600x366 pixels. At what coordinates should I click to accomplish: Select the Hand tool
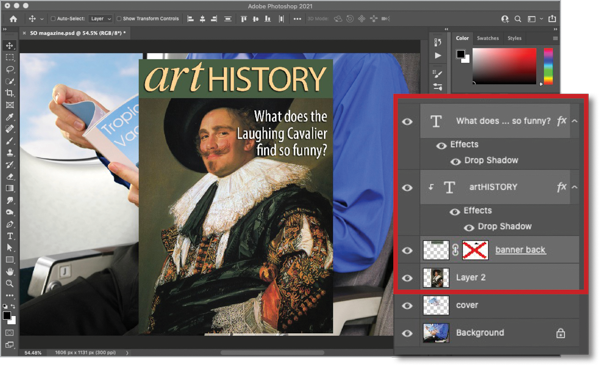(x=10, y=271)
